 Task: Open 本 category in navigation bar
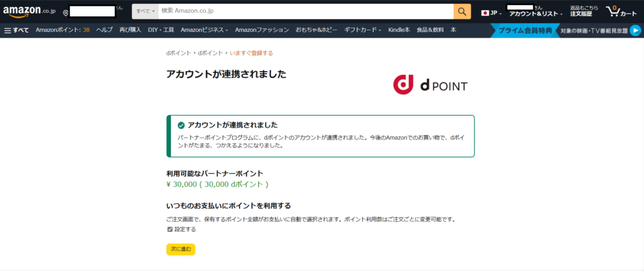click(453, 30)
